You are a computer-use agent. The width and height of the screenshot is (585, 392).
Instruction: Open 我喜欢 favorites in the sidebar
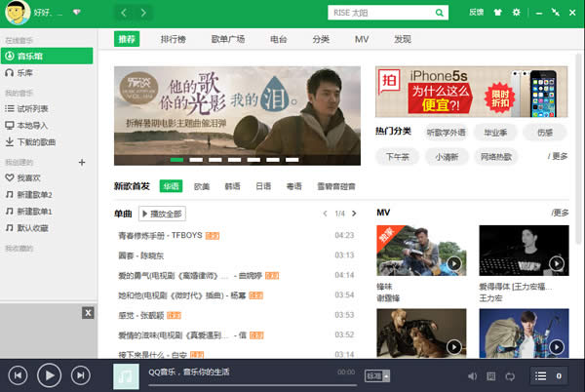[27, 178]
